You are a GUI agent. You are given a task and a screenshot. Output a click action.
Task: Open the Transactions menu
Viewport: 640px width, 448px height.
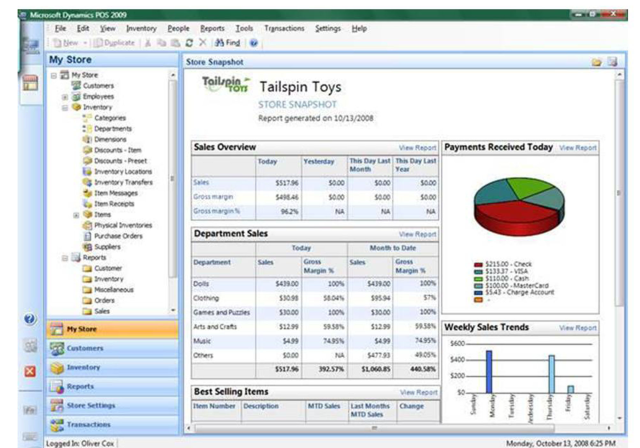coord(284,29)
